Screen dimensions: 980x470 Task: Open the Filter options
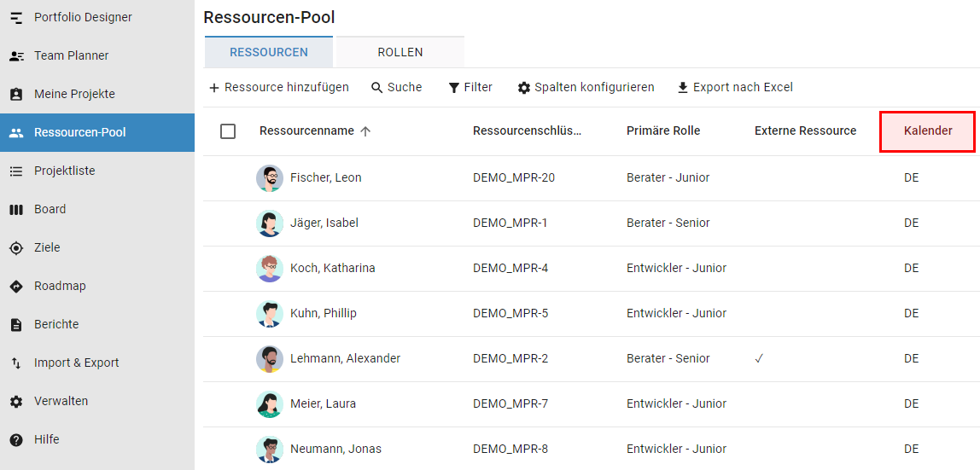tap(470, 87)
